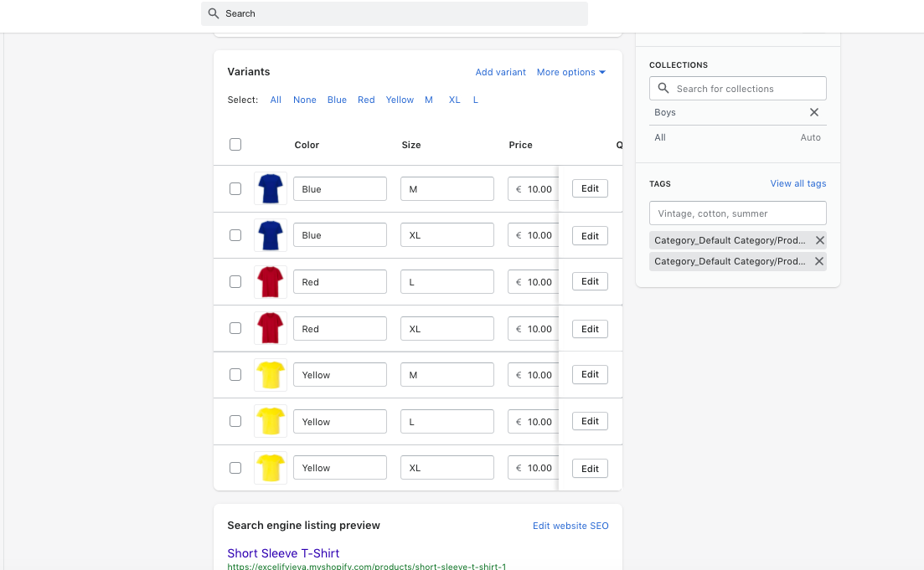Toggle the select-all variants checkbox
The image size is (924, 570).
coord(235,145)
